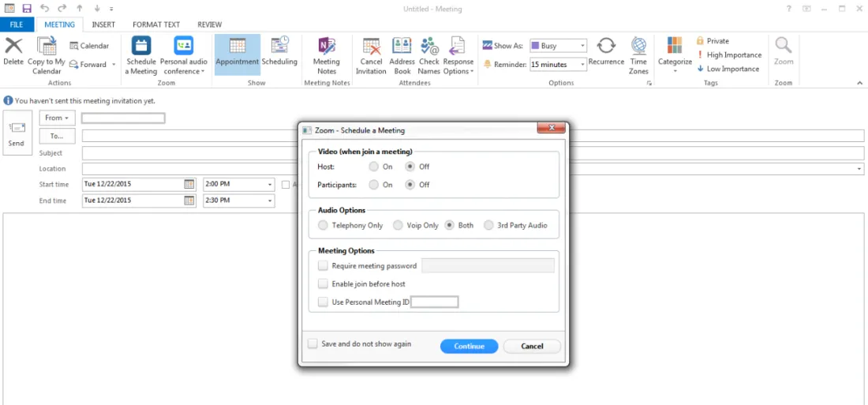The height and width of the screenshot is (405, 868).
Task: Click Zoom Schedule a Meeting icon
Action: pyautogui.click(x=141, y=46)
